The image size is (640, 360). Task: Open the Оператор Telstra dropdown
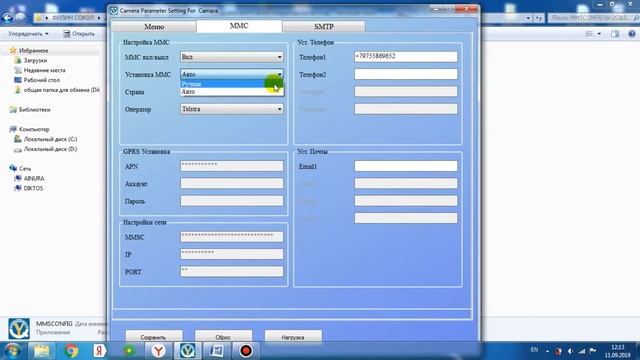pos(232,109)
